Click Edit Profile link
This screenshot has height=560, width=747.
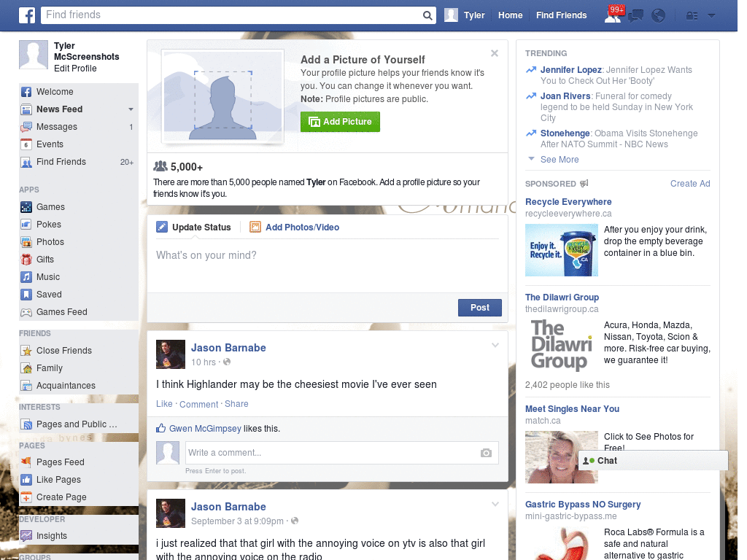pyautogui.click(x=75, y=69)
